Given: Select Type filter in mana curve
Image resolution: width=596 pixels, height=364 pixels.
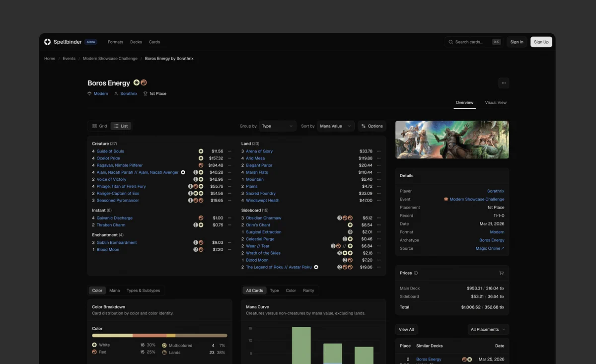Looking at the screenshot, I should coord(274,291).
